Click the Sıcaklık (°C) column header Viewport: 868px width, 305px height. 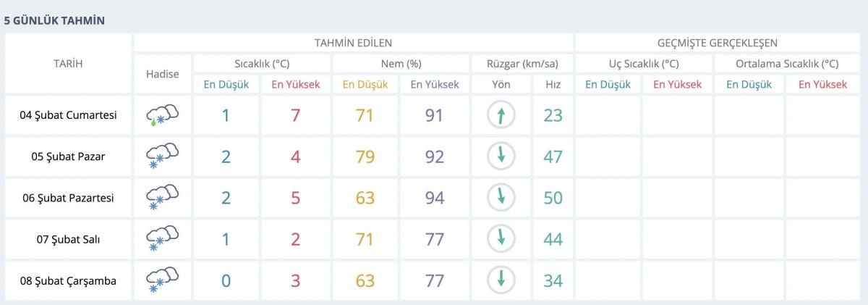[x=261, y=64]
